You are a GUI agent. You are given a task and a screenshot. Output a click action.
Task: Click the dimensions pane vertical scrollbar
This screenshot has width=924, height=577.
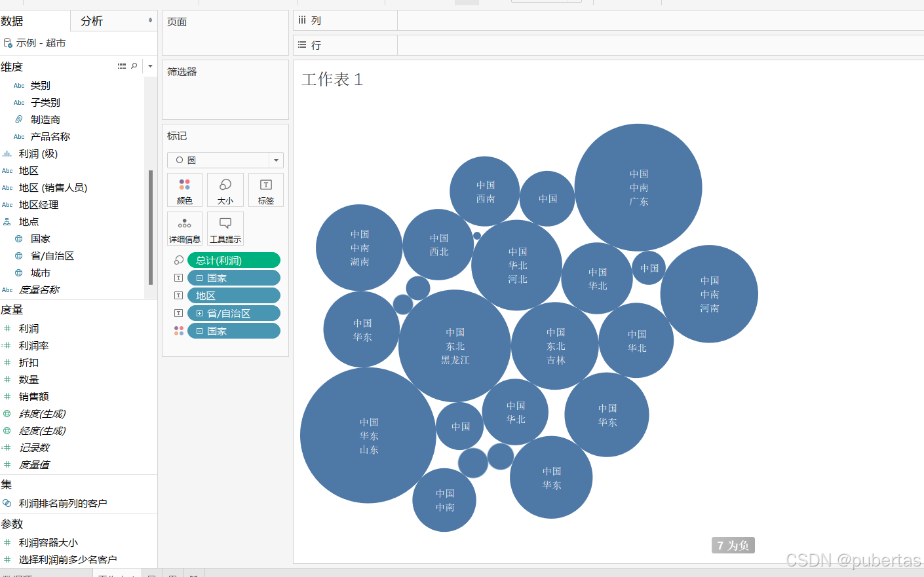(151, 228)
